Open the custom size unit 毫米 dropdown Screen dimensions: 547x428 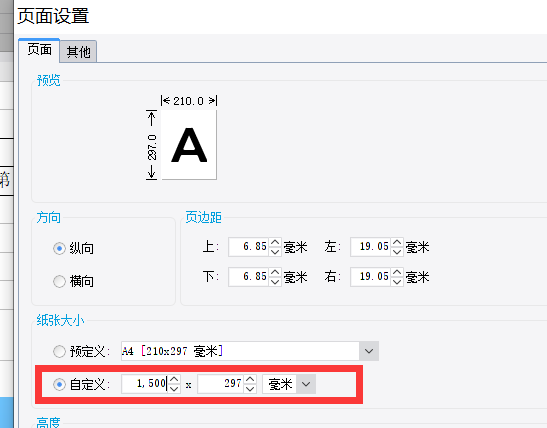click(306, 384)
